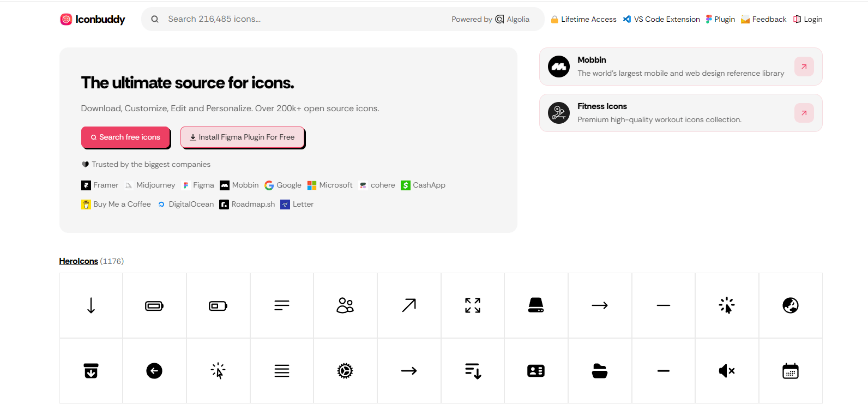The height and width of the screenshot is (409, 868).
Task: Open Mobbin card's pink arrow button
Action: pyautogui.click(x=804, y=67)
